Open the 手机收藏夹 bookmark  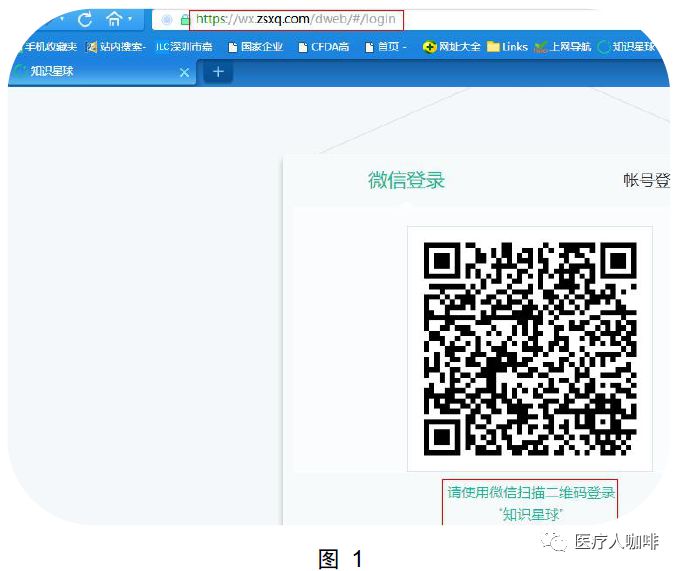pyautogui.click(x=44, y=47)
